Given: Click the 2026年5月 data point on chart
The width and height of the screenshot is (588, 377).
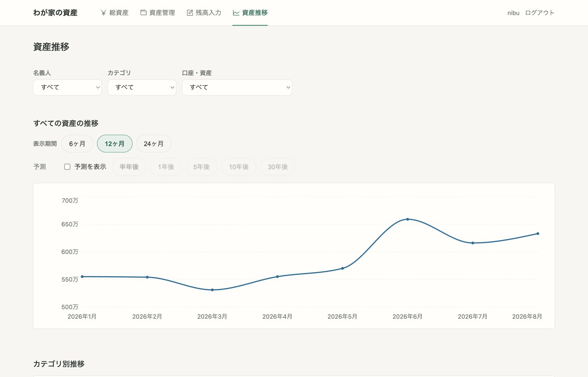Looking at the screenshot, I should coord(342,268).
